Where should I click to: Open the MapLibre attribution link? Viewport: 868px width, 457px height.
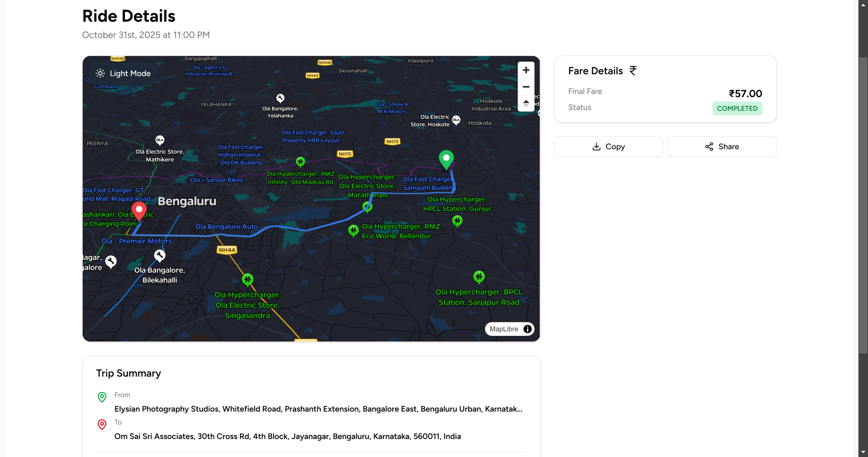pos(504,329)
